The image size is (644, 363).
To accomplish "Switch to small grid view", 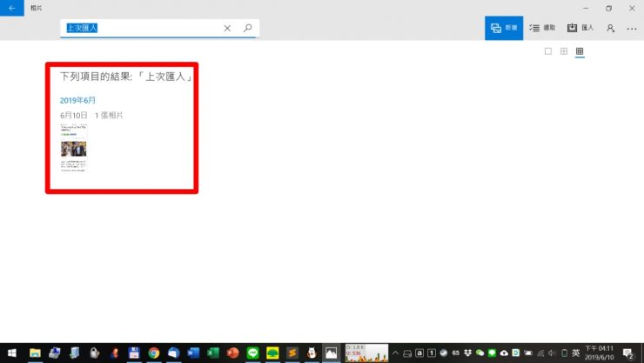I will click(x=580, y=51).
